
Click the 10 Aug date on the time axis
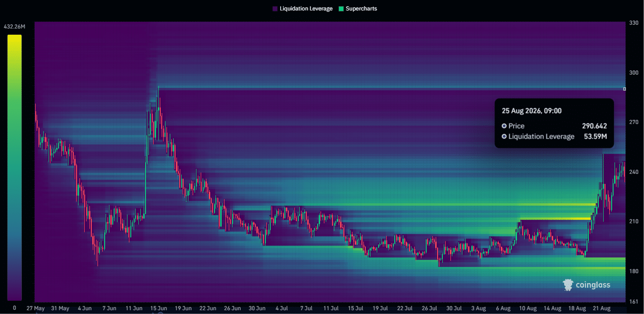[x=528, y=308]
